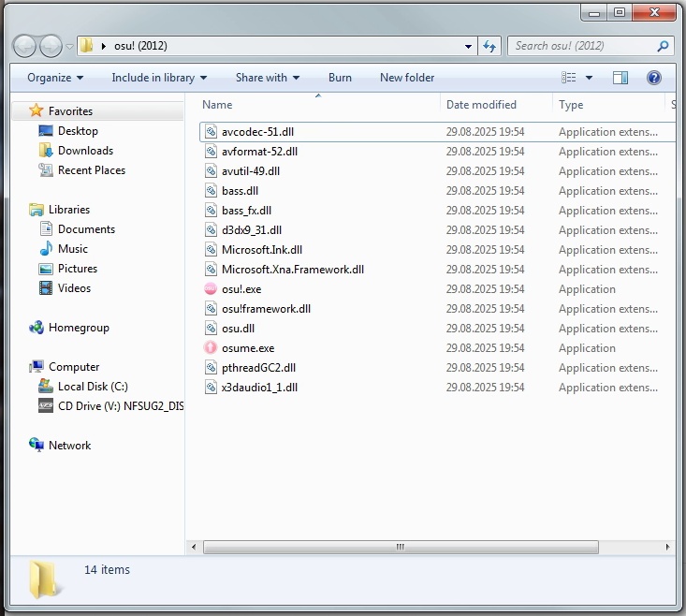Image resolution: width=686 pixels, height=616 pixels.
Task: Click the horizontal scrollbar thumb
Action: 401,547
